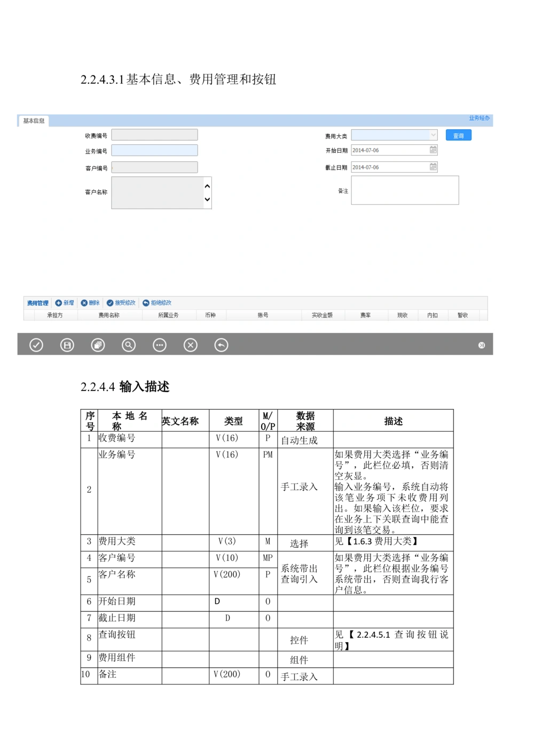Viewport: 534px width, 756px height.
Task: Click the save floppy disk icon
Action: (x=67, y=345)
